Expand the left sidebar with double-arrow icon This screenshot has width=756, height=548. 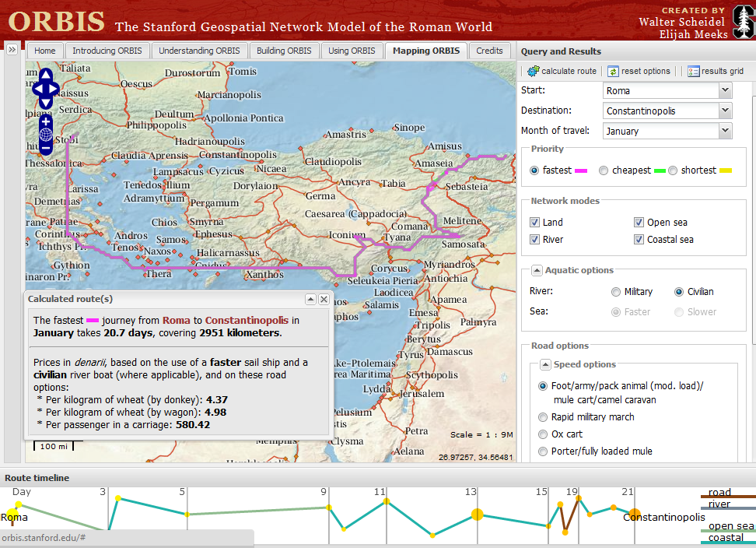pos(12,49)
